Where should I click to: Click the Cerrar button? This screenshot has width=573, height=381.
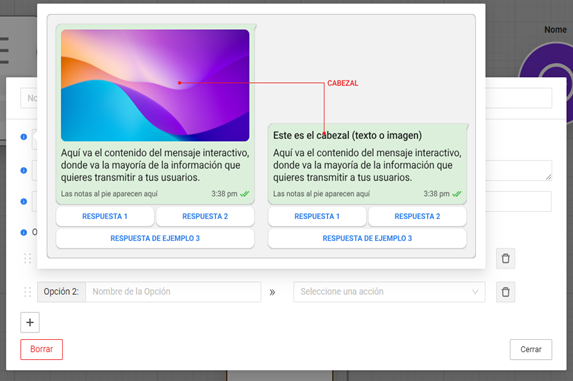click(531, 349)
